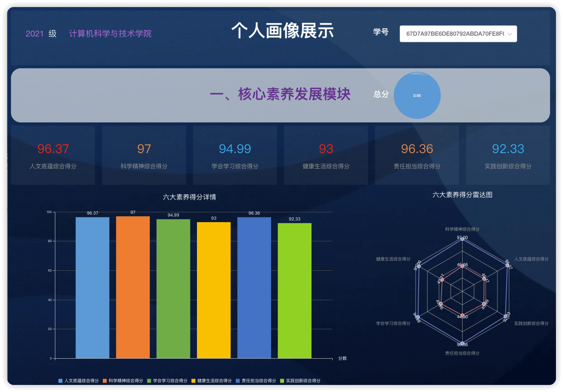Click the 个人画像展示 page title
Image resolution: width=563 pixels, height=392 pixels.
(282, 31)
